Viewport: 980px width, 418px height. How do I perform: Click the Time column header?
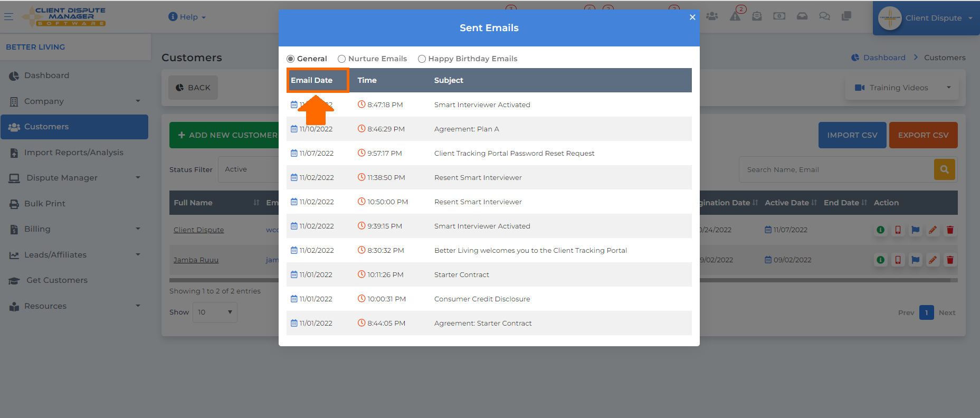[x=367, y=80]
